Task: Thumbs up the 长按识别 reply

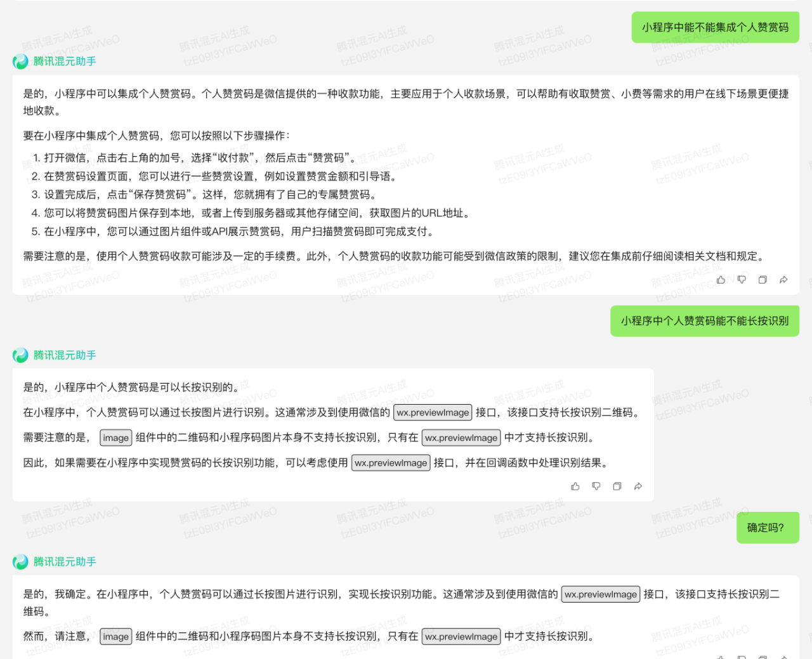Action: (x=575, y=486)
